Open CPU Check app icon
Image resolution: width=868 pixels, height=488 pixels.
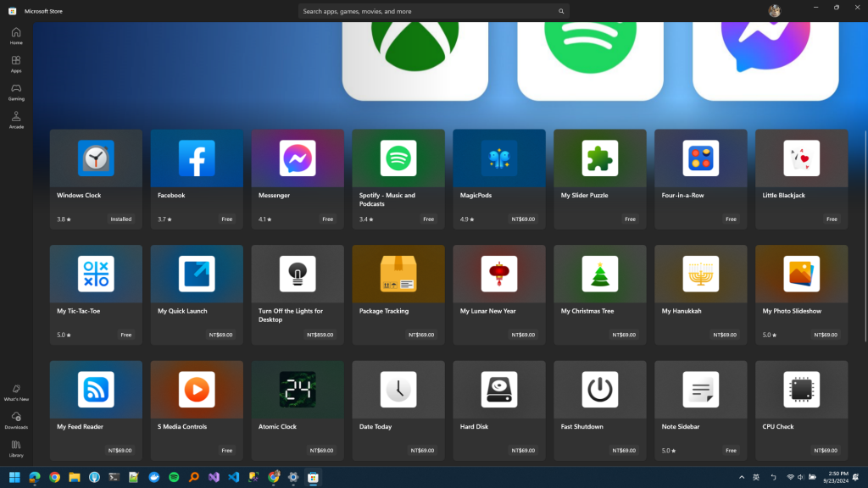(x=801, y=390)
